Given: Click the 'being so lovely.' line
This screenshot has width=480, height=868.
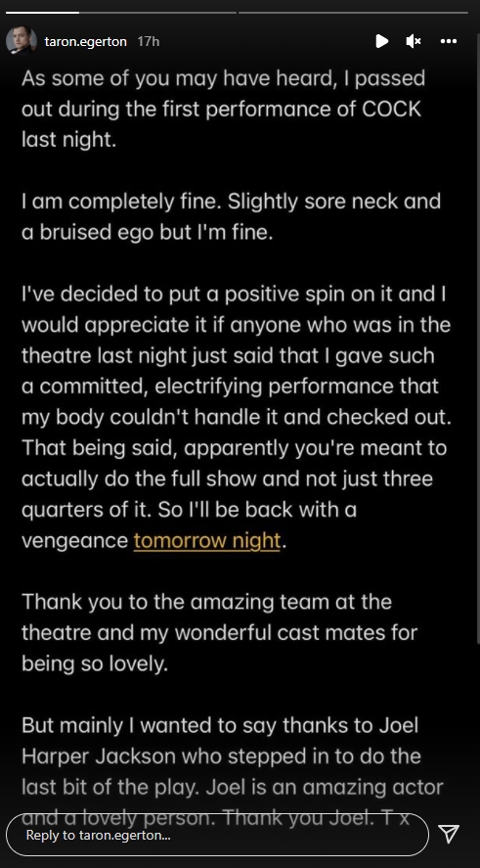Looking at the screenshot, I should point(95,663).
